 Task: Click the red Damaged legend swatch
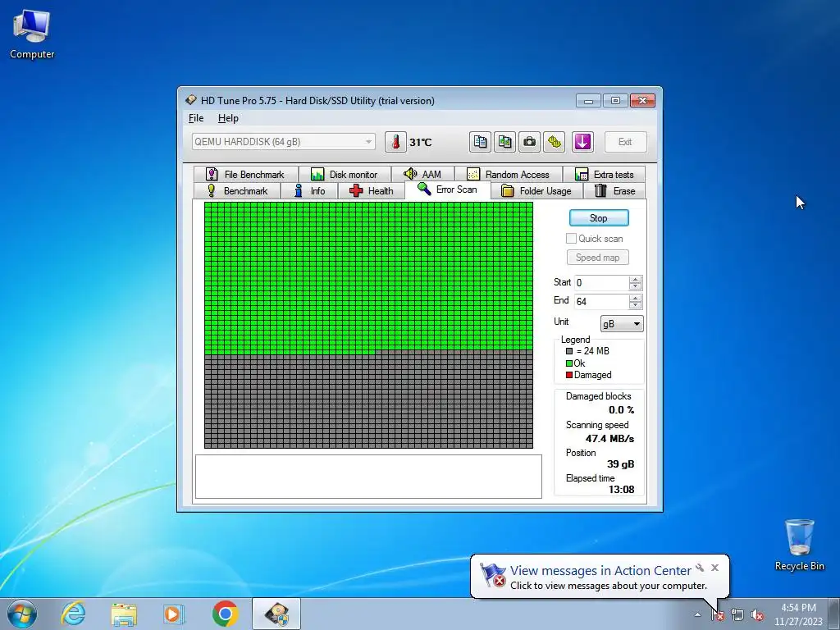click(x=569, y=375)
